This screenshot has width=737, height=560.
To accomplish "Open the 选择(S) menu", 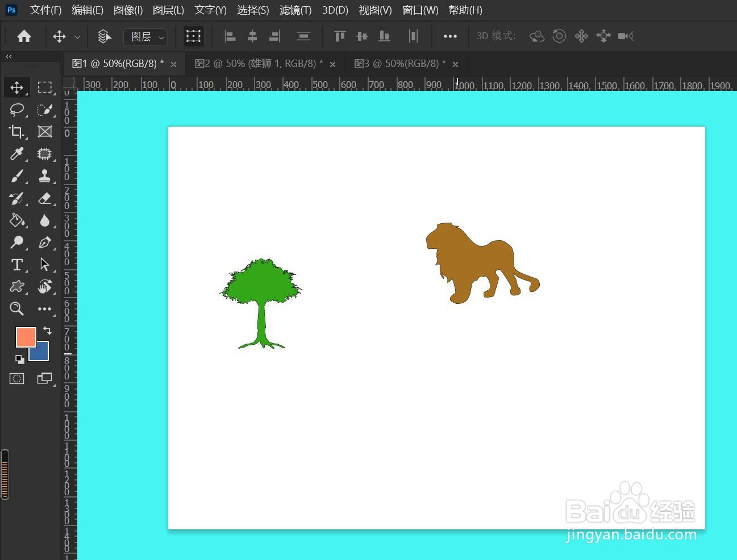I will tap(253, 10).
